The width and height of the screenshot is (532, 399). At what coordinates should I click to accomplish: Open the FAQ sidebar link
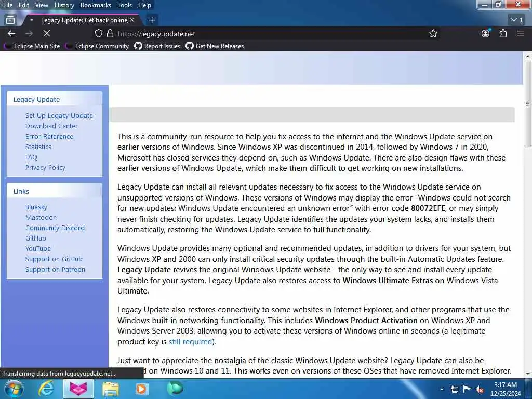pyautogui.click(x=31, y=157)
